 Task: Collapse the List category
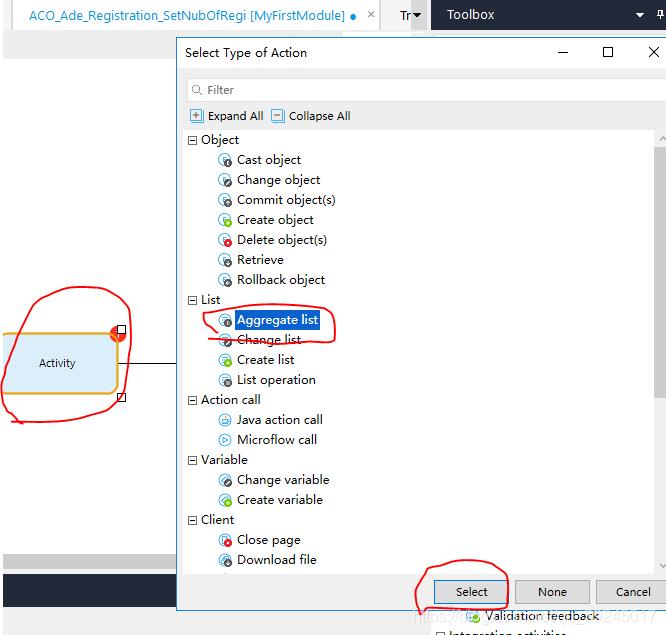(193, 300)
